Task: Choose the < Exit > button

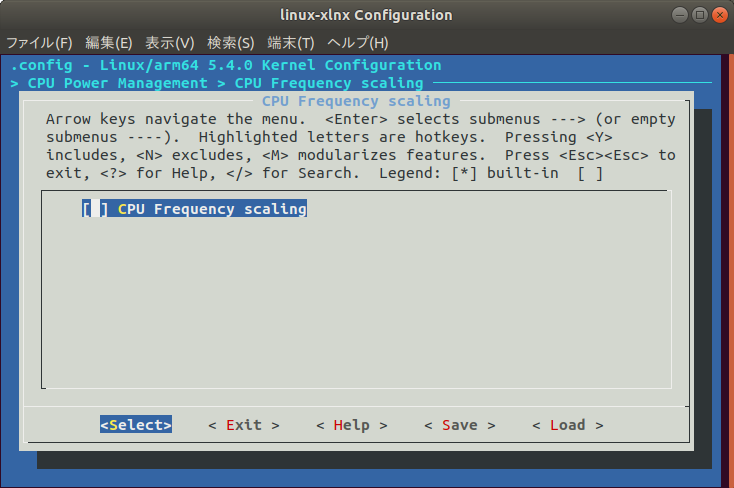Action: (x=244, y=425)
